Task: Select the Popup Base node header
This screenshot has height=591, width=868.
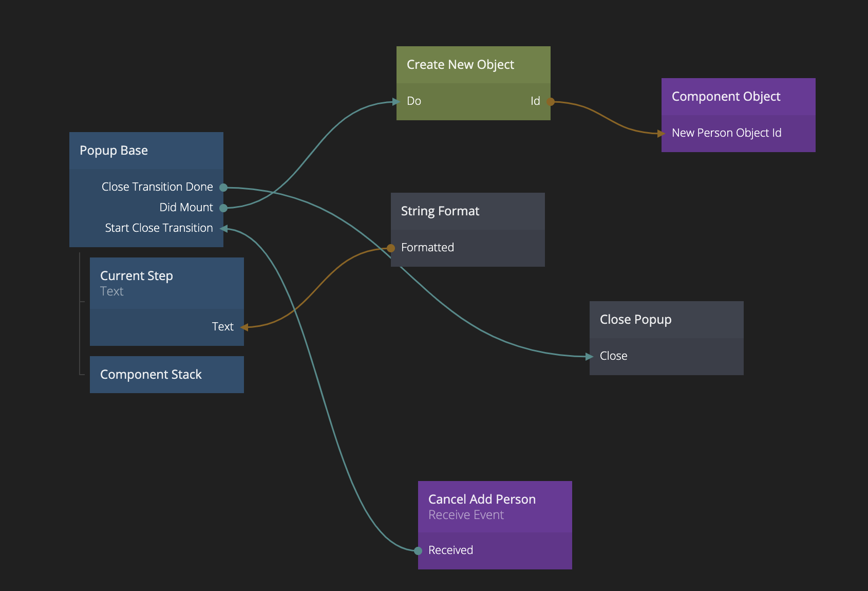Action: pyautogui.click(x=146, y=151)
